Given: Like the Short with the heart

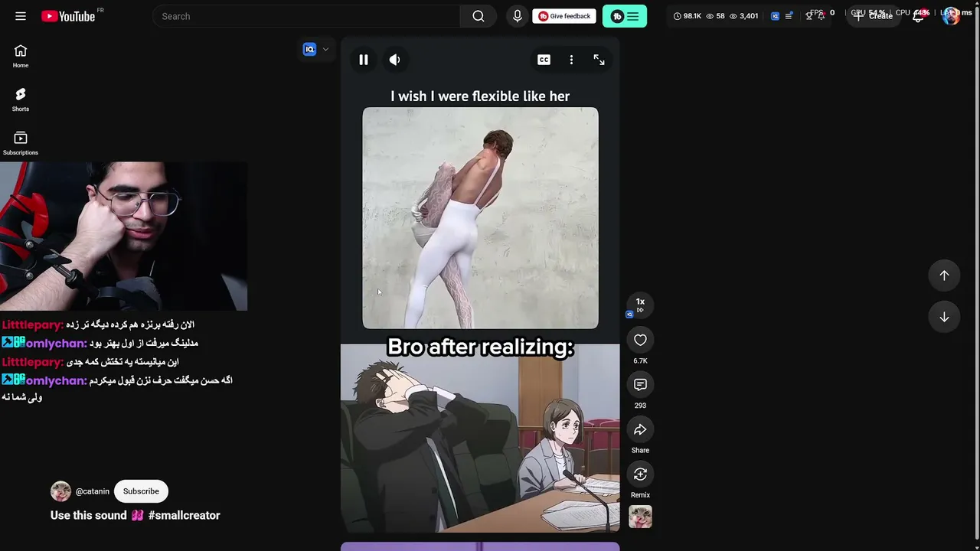Looking at the screenshot, I should pos(640,340).
